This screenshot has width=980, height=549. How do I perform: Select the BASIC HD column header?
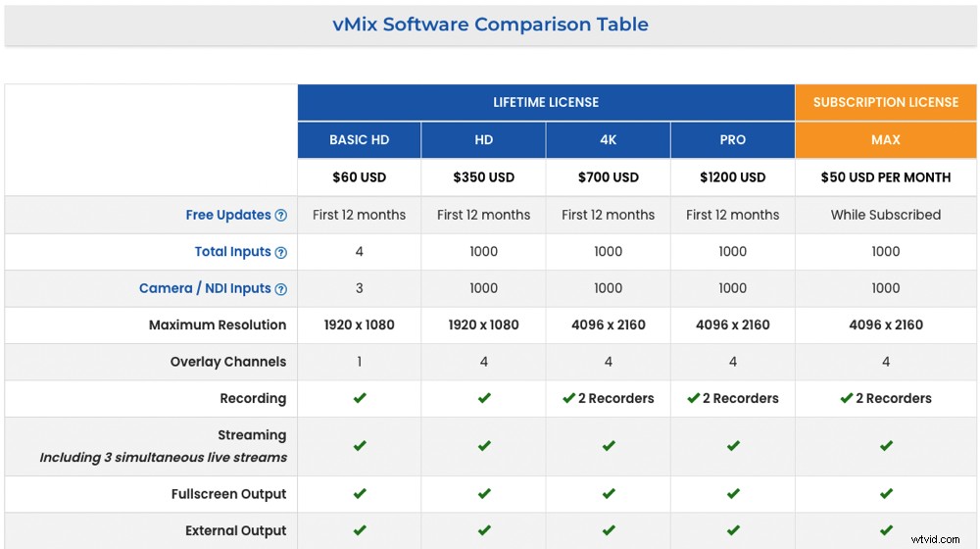(x=360, y=140)
